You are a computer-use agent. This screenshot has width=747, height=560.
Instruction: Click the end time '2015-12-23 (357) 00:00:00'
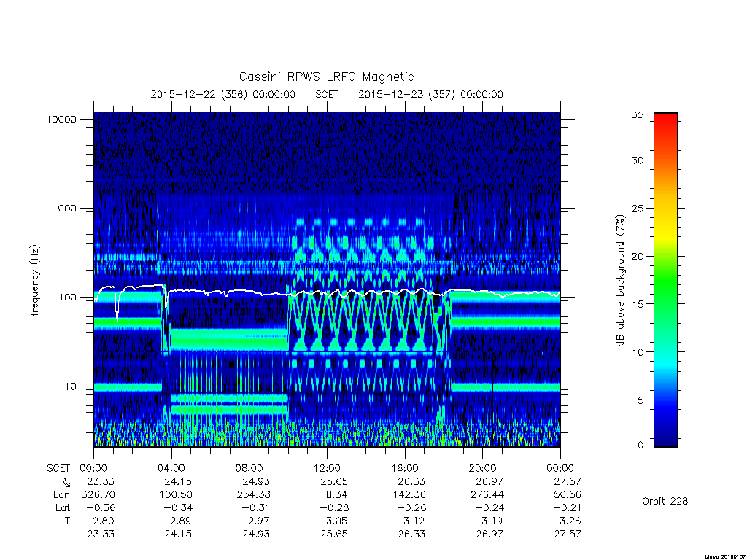pyautogui.click(x=430, y=94)
